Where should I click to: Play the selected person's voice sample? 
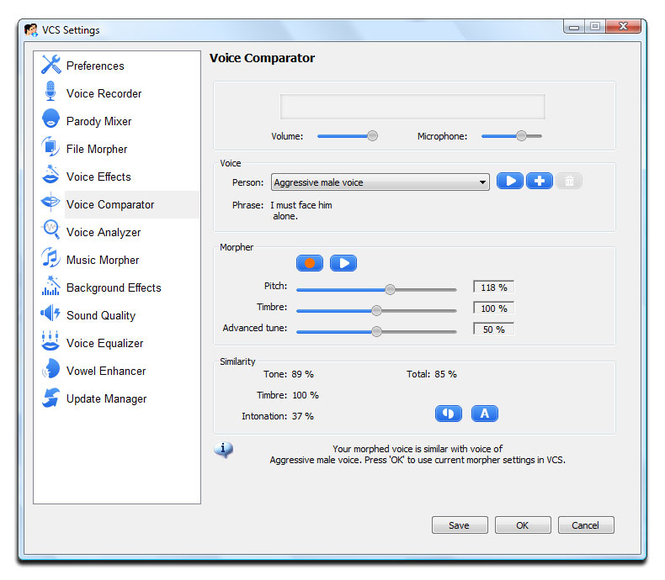(x=510, y=181)
